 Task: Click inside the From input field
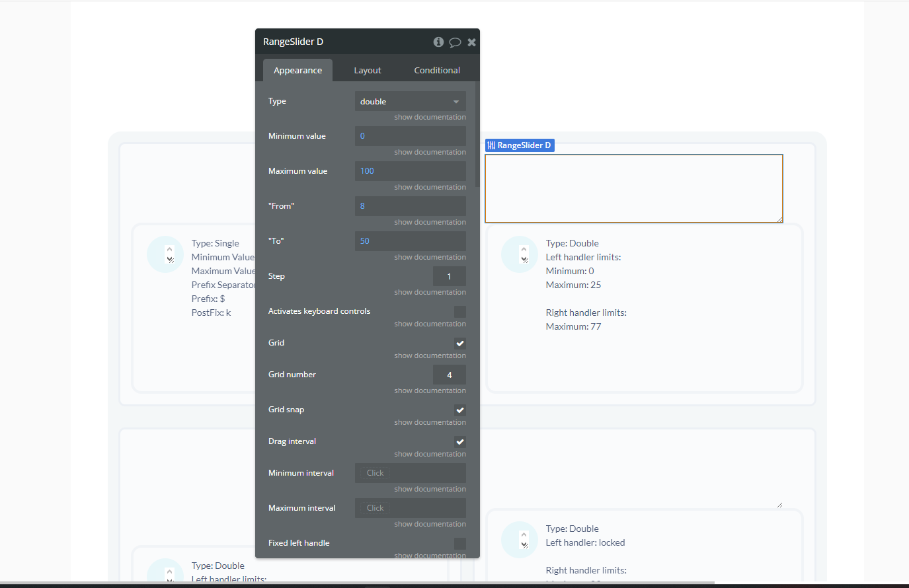click(x=410, y=205)
